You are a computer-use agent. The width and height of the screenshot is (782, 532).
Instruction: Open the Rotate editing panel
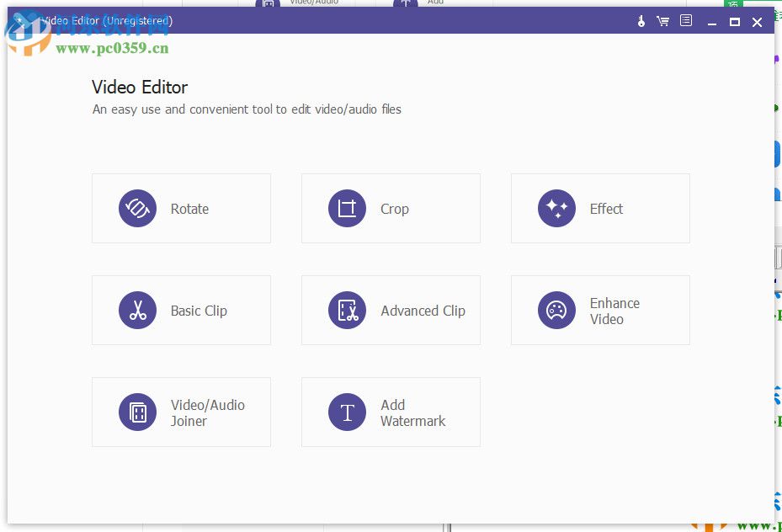(181, 208)
